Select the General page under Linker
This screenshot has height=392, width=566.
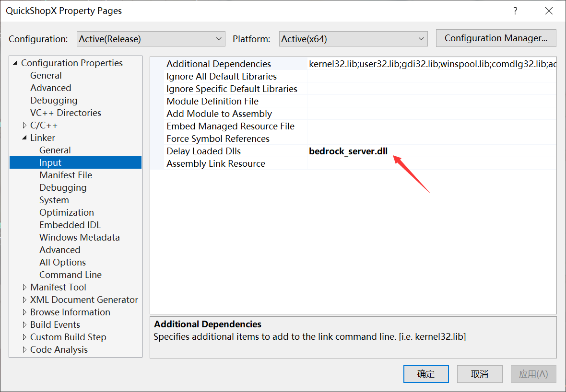pos(55,150)
